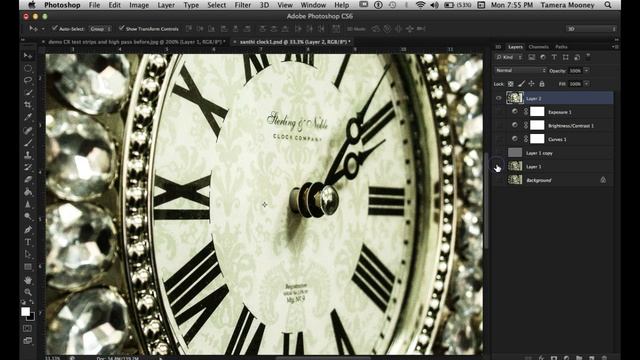640x360 pixels.
Task: Swap foreground and background colors
Action: tap(31, 302)
